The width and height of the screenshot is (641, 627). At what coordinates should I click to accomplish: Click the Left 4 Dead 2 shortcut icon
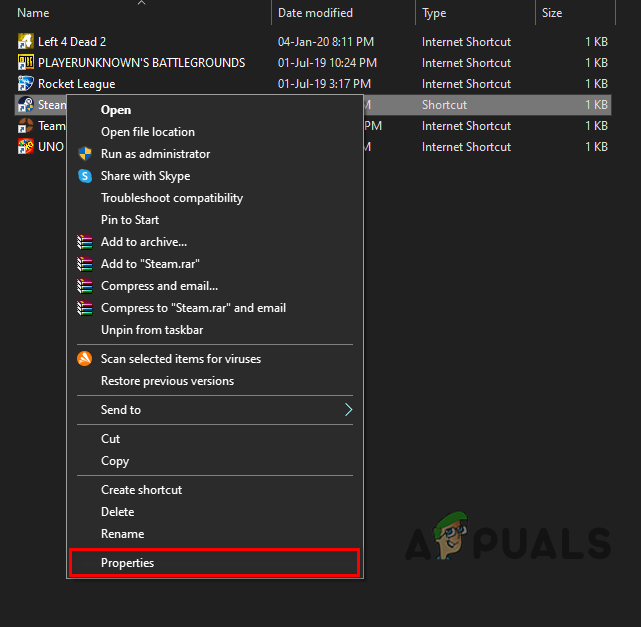coord(26,42)
